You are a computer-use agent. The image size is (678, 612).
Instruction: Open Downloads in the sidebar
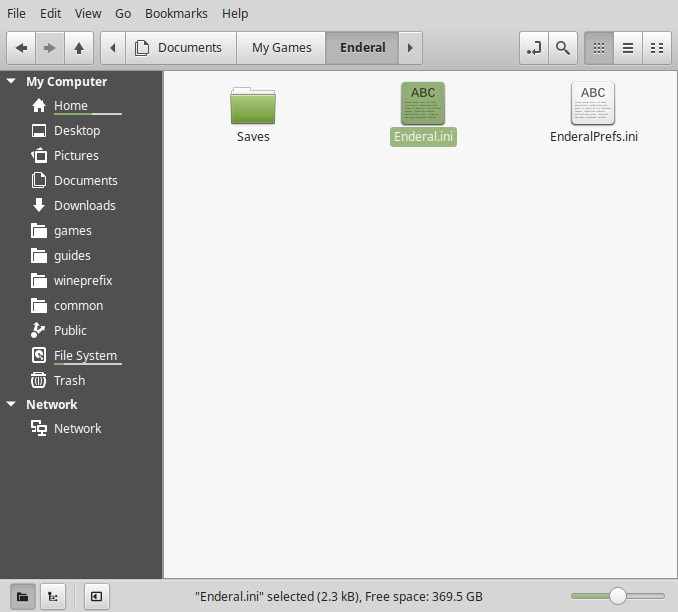click(x=81, y=205)
